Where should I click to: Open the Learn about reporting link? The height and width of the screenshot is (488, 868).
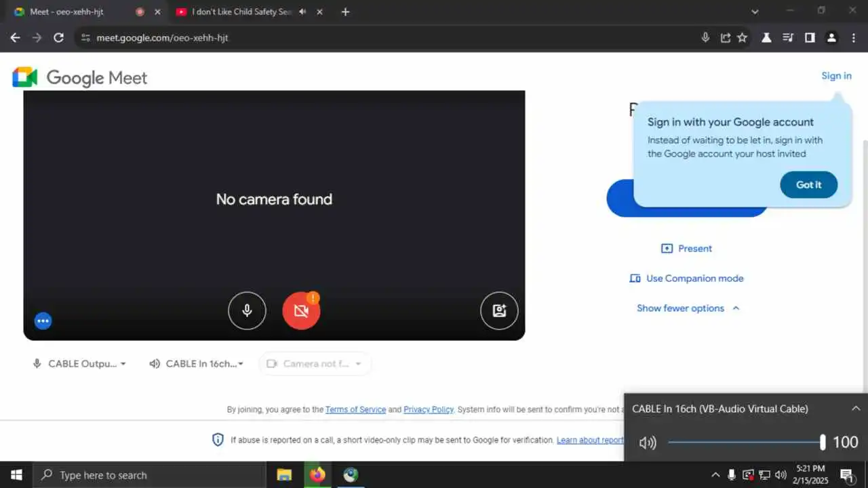(590, 441)
